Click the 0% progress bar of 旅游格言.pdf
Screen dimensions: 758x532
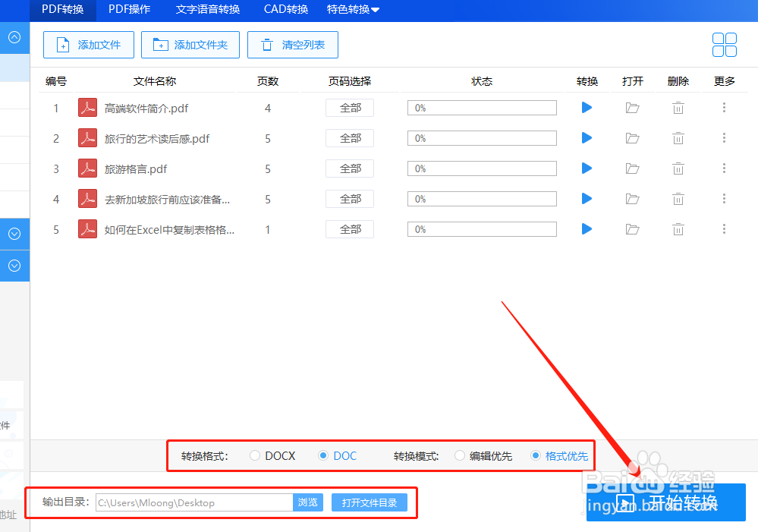point(482,168)
